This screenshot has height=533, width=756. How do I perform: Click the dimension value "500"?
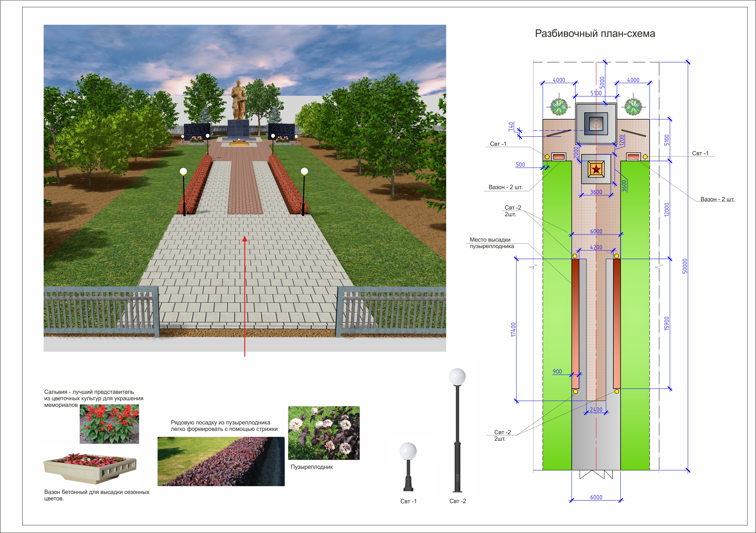(520, 165)
